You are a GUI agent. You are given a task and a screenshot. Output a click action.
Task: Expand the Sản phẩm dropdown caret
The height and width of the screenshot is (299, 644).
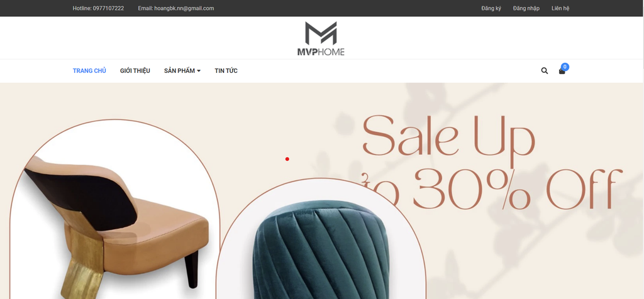[199, 71]
